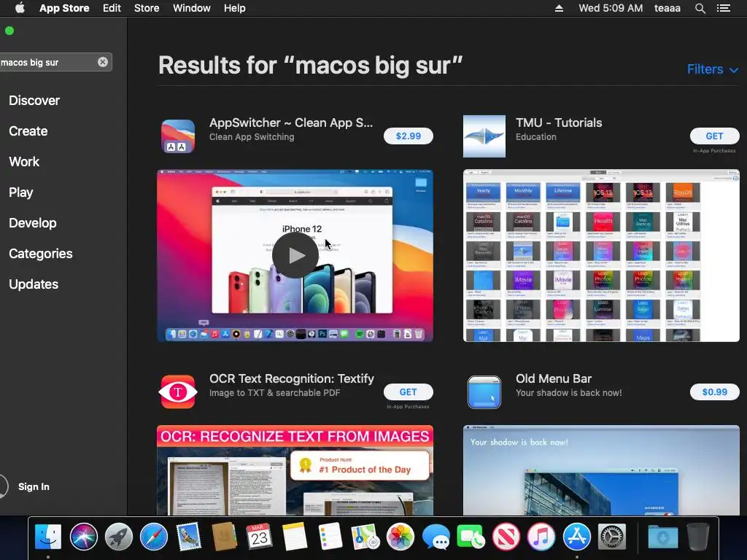Open the TMU Tutorials screenshot preview
This screenshot has width=747, height=560.
(601, 255)
